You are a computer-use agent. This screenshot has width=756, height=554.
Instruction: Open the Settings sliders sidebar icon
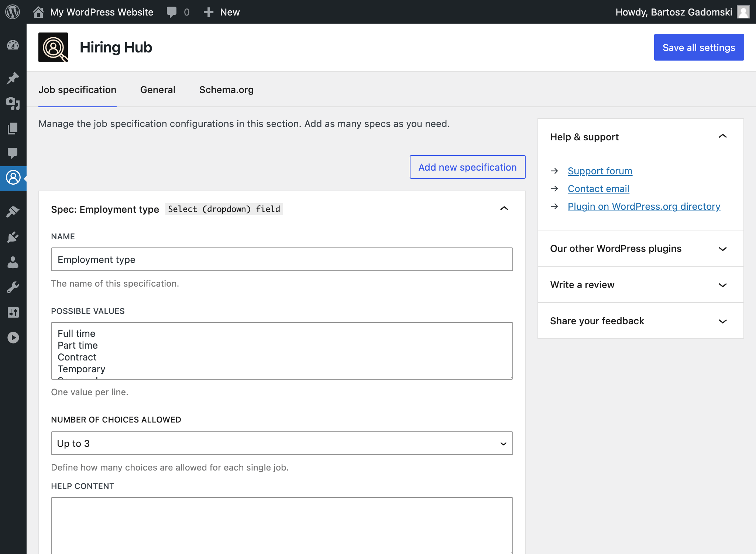click(13, 312)
